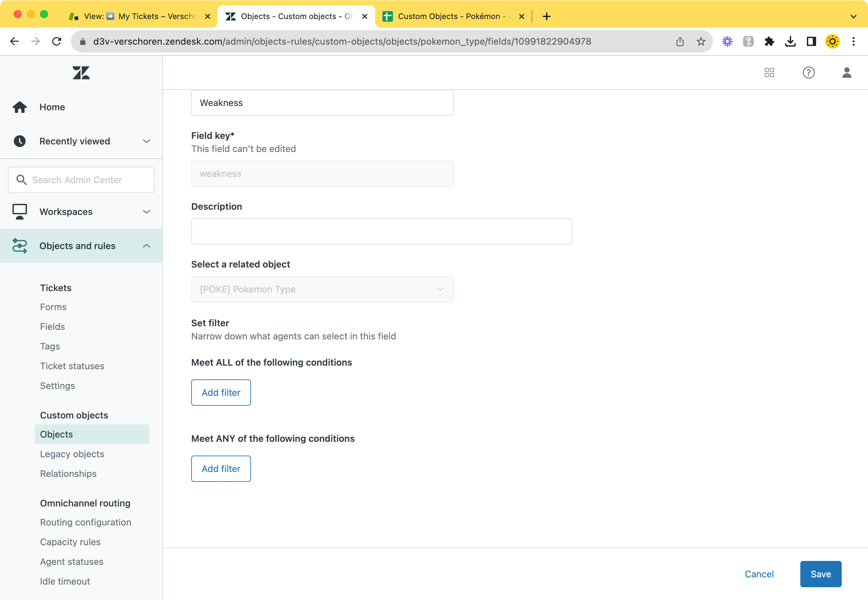This screenshot has width=868, height=600.
Task: Open the browser extensions puzzle icon
Action: tap(769, 41)
